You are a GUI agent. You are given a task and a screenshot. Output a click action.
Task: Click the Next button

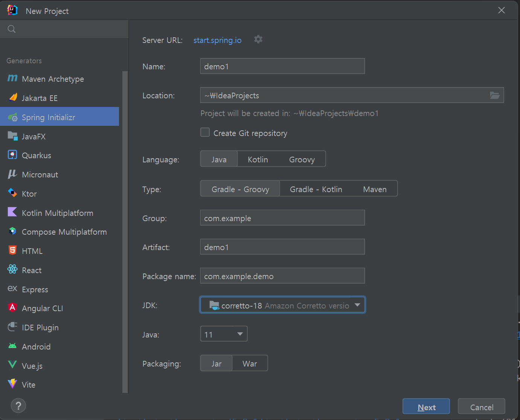pos(426,407)
